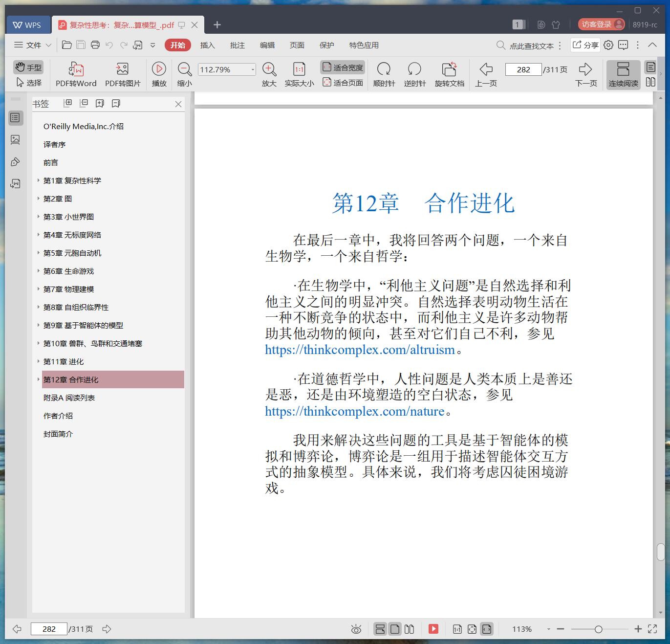Print the document
The width and height of the screenshot is (670, 644).
click(x=95, y=45)
